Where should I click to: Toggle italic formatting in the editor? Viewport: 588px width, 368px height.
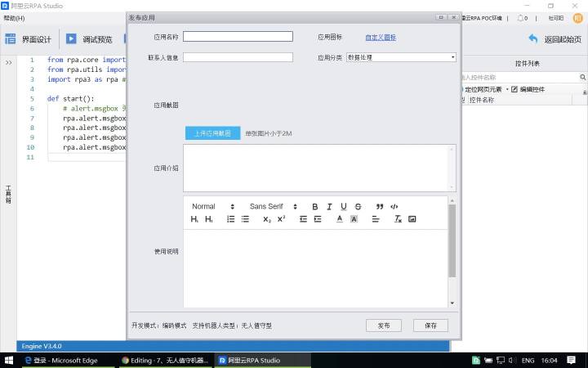coord(329,207)
